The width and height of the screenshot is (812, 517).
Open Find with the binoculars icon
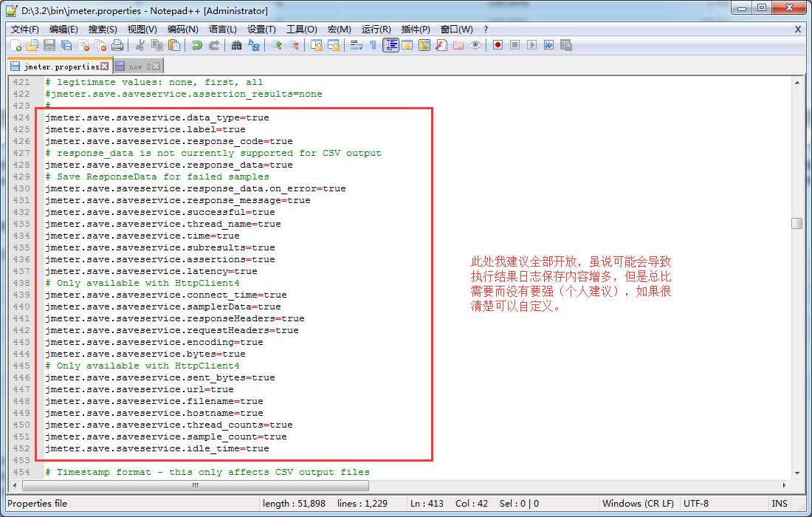tap(237, 46)
